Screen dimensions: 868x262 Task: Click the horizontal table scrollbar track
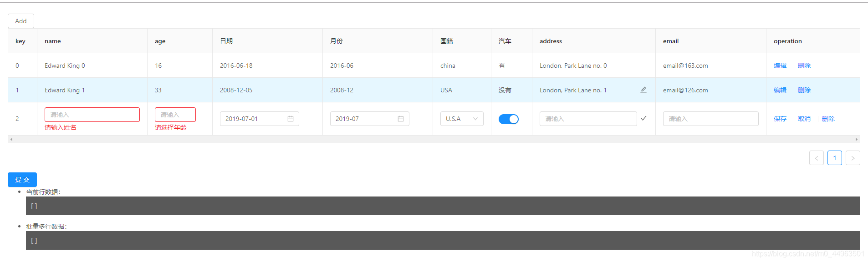434,139
